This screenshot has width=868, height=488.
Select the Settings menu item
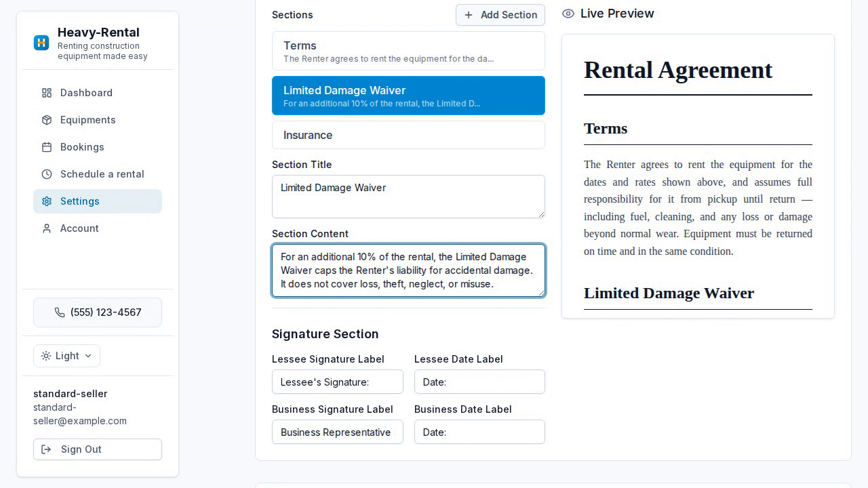pos(98,201)
